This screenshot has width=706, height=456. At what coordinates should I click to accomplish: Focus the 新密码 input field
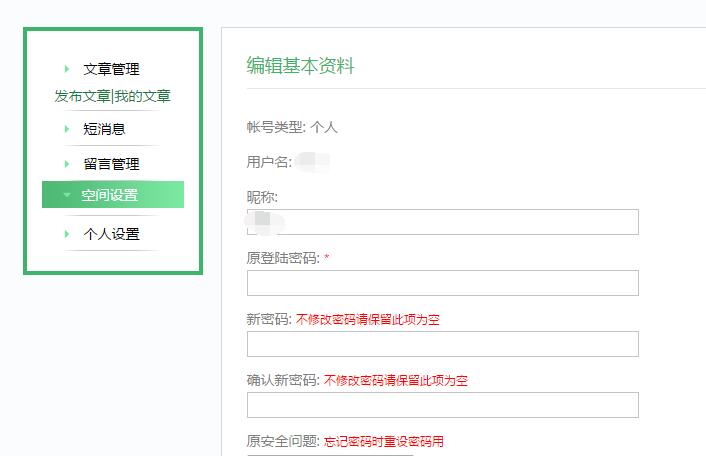442,344
